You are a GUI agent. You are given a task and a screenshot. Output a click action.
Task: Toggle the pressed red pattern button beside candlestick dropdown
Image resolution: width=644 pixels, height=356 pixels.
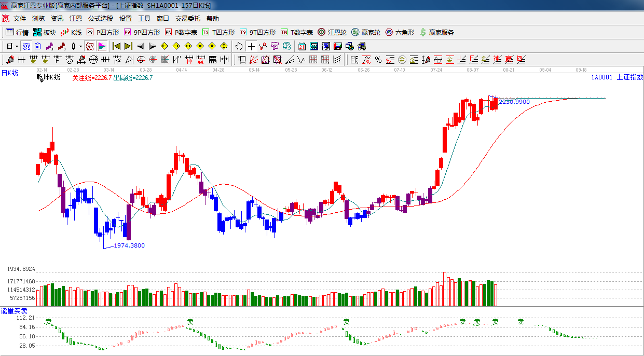coord(90,46)
